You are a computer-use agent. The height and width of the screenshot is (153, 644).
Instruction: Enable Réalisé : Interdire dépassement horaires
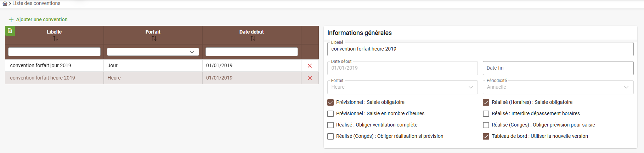486,114
